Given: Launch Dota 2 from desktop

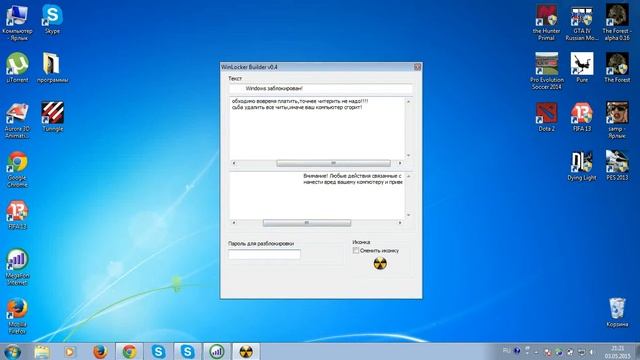Looking at the screenshot, I should (547, 117).
